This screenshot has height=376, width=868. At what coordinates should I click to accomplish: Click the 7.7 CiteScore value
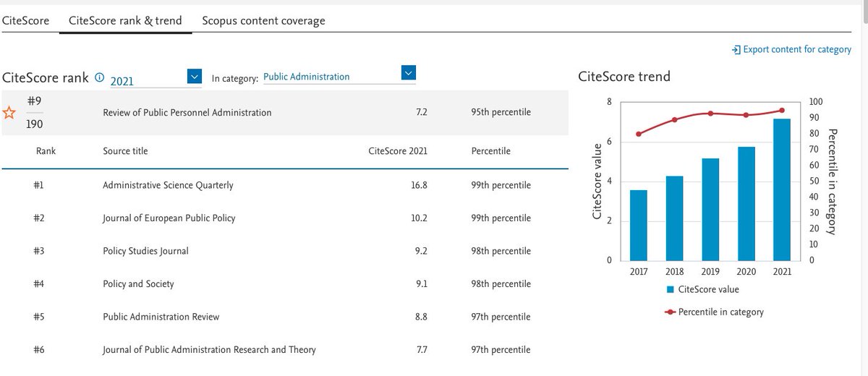pos(421,350)
